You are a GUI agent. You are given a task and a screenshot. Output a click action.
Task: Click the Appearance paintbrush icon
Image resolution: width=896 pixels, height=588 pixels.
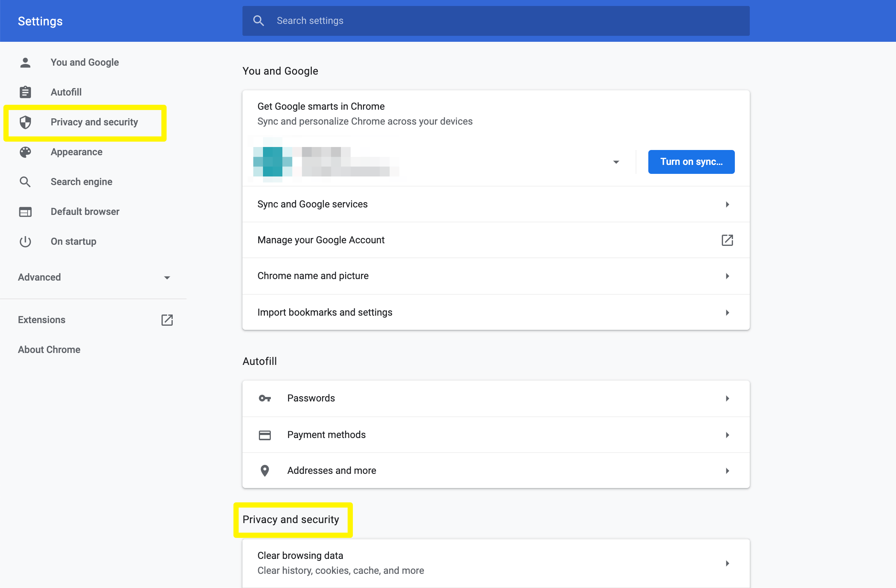(25, 152)
